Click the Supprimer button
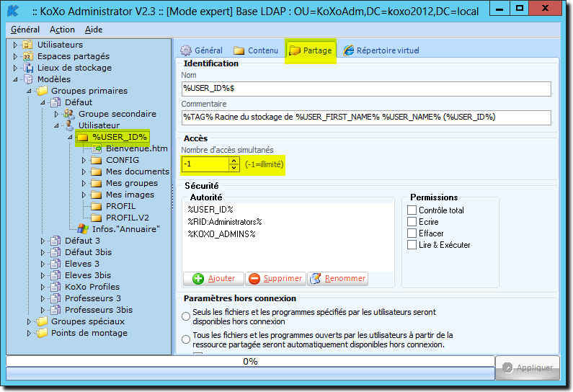The image size is (573, 392). (x=275, y=279)
